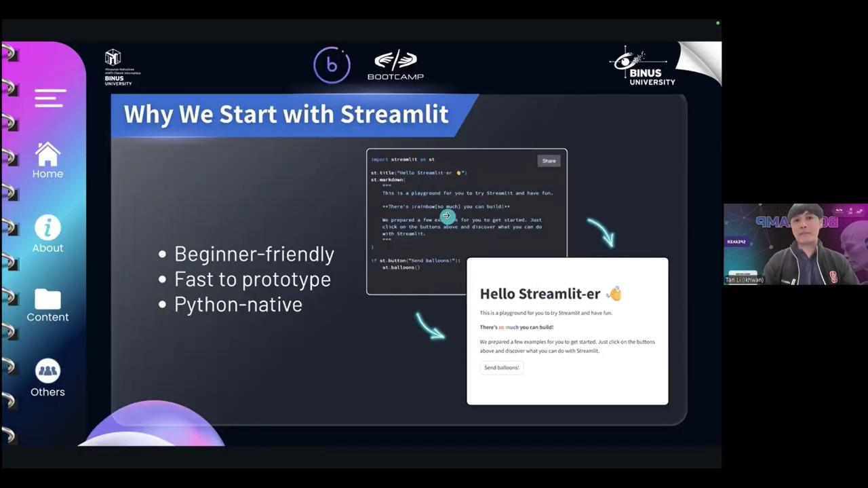Click the "Why We Start with Streamlit" title
868x488 pixels.
coord(285,114)
